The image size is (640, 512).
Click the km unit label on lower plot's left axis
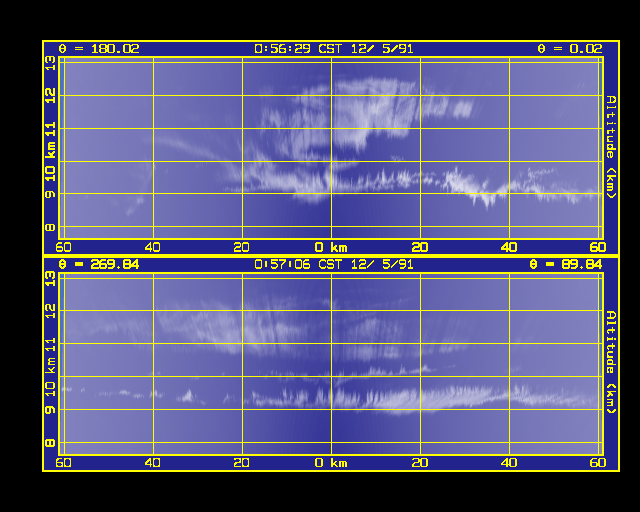coord(51,365)
